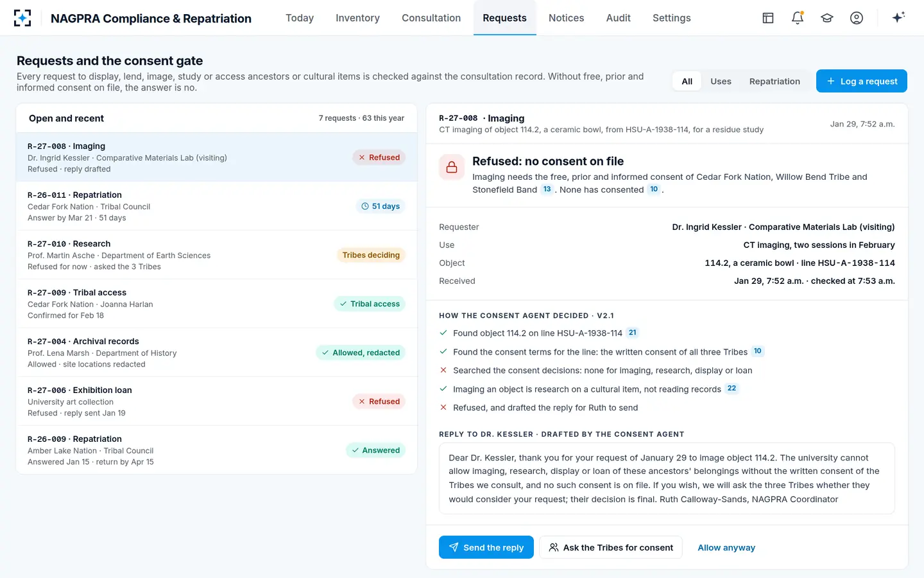Select request R-27-004 Archival records
Screen dimensions: 924x578
click(x=217, y=353)
